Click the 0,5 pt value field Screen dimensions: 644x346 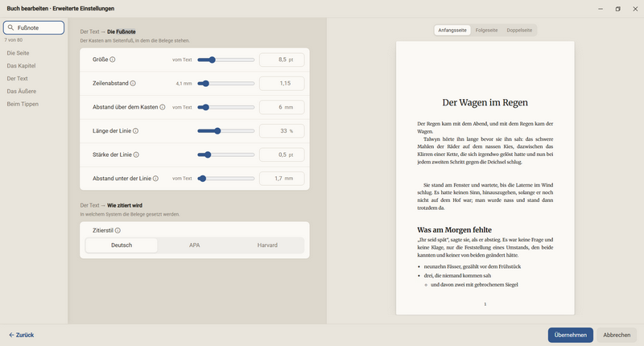tap(282, 154)
